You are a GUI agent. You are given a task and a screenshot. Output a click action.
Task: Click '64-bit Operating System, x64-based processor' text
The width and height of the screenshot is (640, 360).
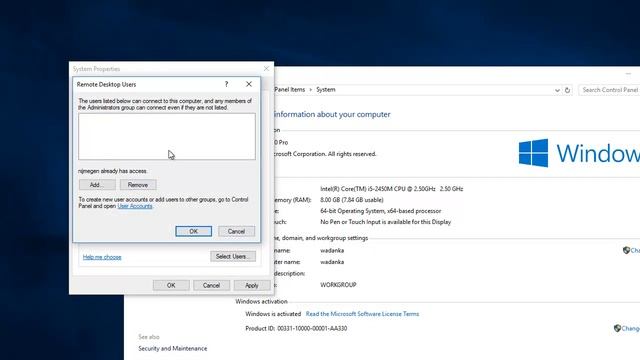point(381,211)
